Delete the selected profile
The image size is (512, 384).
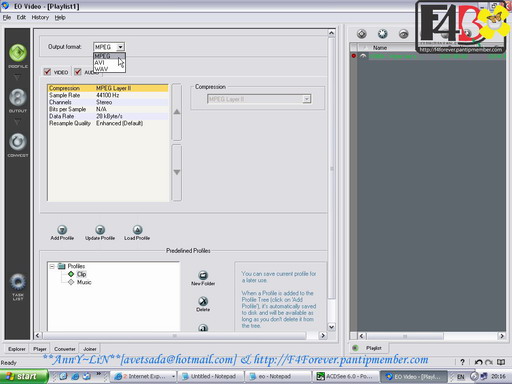point(203,301)
